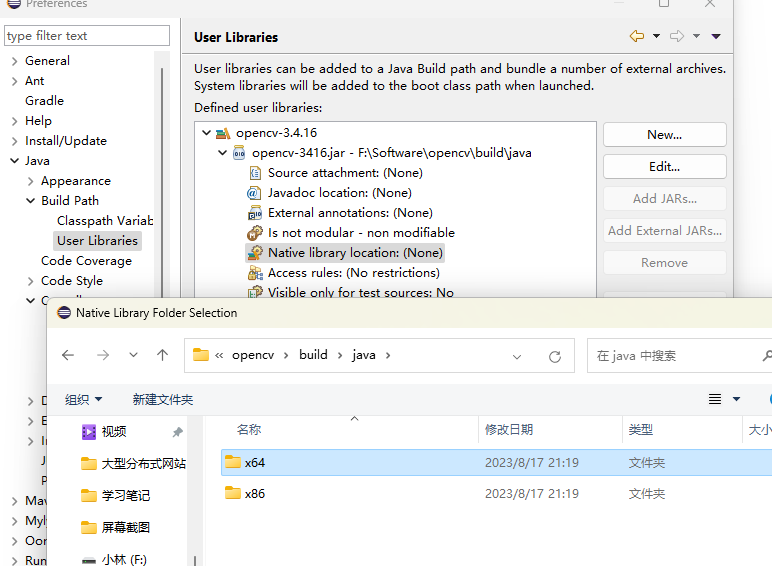Select Classpath Variables in preferences tree
This screenshot has width=772, height=566.
point(105,221)
